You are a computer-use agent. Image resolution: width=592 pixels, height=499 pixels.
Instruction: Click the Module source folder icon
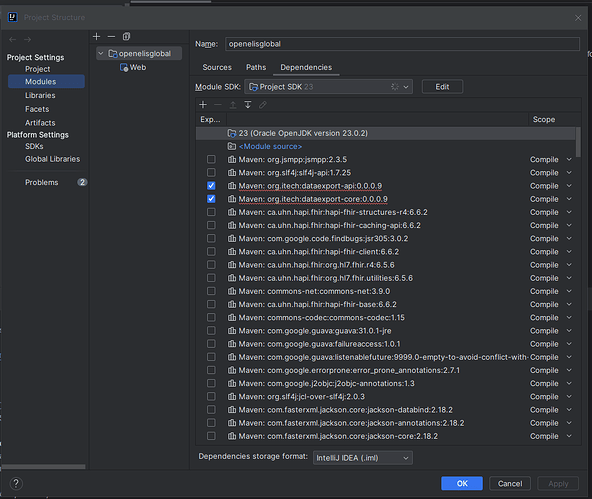coord(232,146)
